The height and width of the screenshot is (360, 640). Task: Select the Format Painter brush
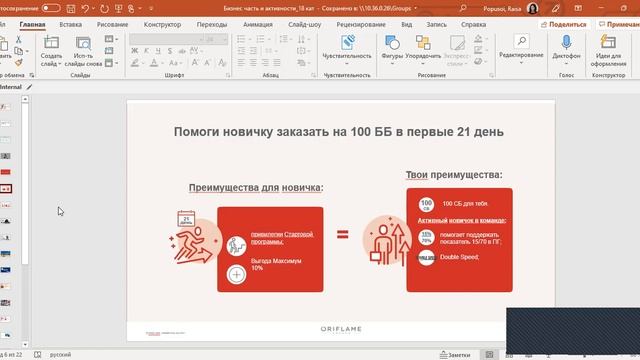coord(18,62)
